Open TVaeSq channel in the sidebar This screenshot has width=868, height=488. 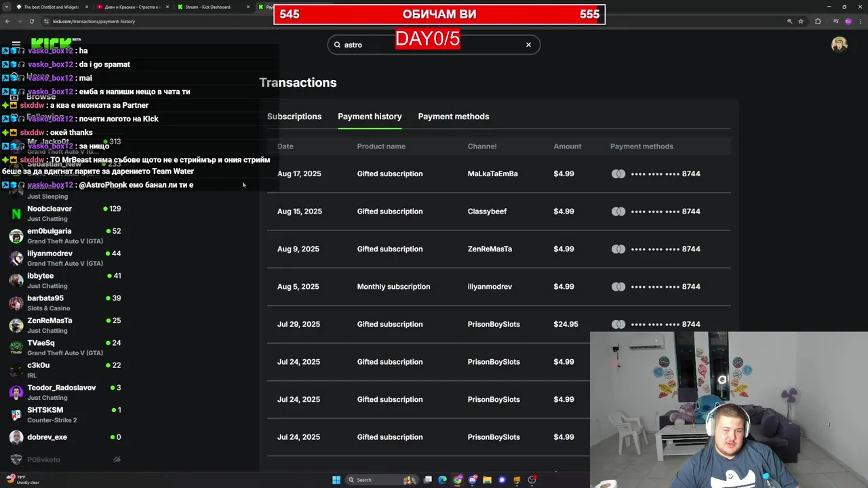(x=64, y=347)
